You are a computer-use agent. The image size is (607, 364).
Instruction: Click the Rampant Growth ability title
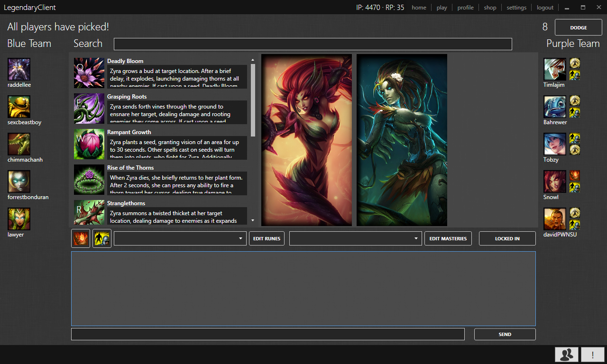click(x=129, y=132)
